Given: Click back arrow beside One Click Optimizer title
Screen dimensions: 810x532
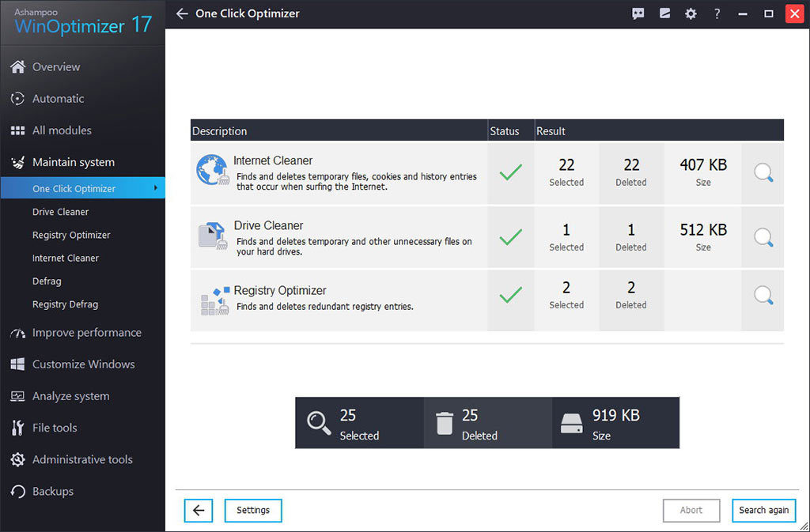Looking at the screenshot, I should (183, 13).
